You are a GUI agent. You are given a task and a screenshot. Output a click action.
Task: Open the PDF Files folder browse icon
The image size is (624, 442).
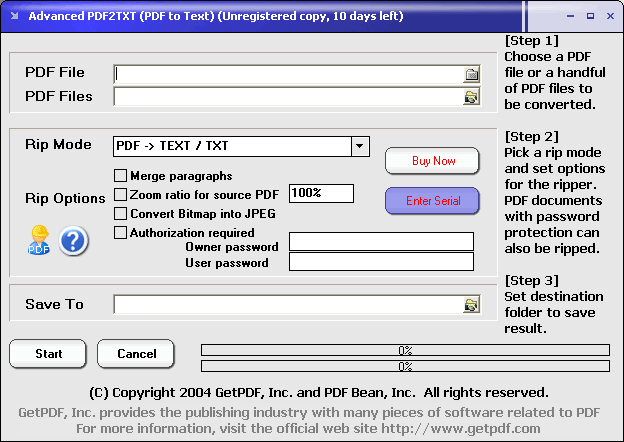click(471, 97)
